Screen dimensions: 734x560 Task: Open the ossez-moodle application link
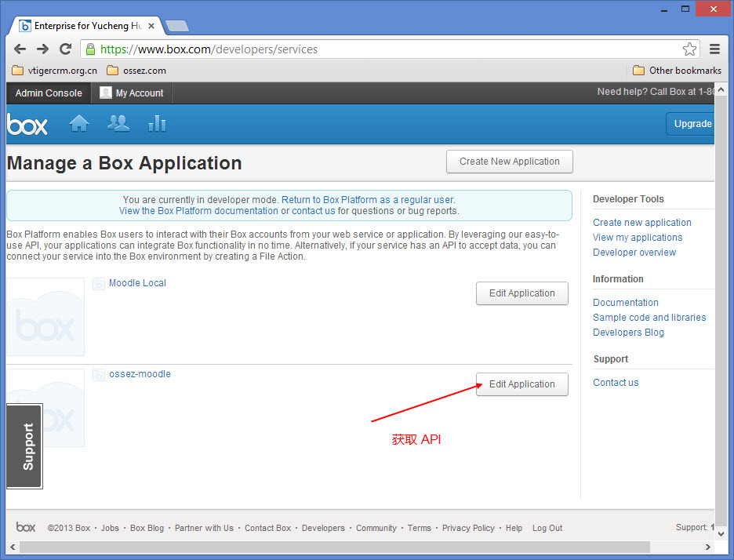140,374
